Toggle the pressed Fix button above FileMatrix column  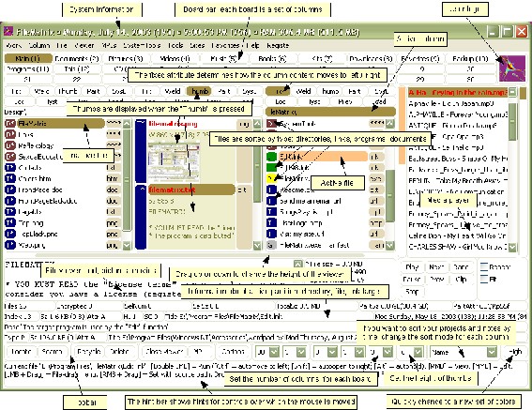[278, 91]
